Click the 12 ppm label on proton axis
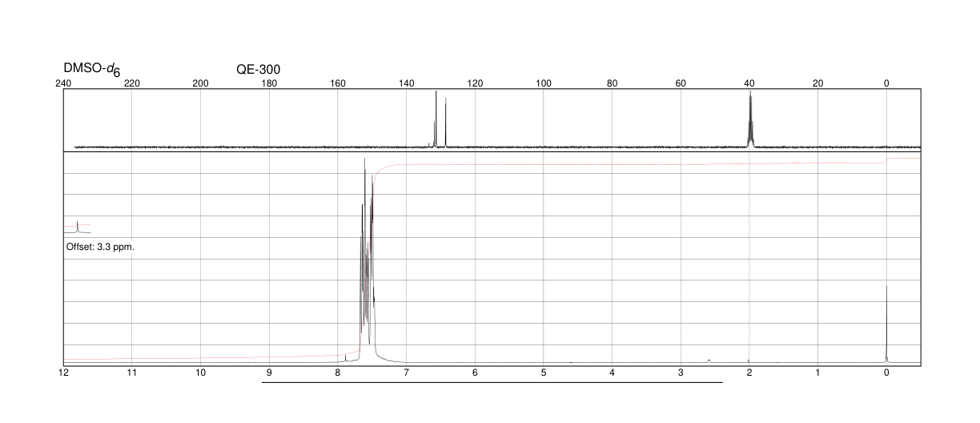The image size is (980, 423). pos(63,373)
